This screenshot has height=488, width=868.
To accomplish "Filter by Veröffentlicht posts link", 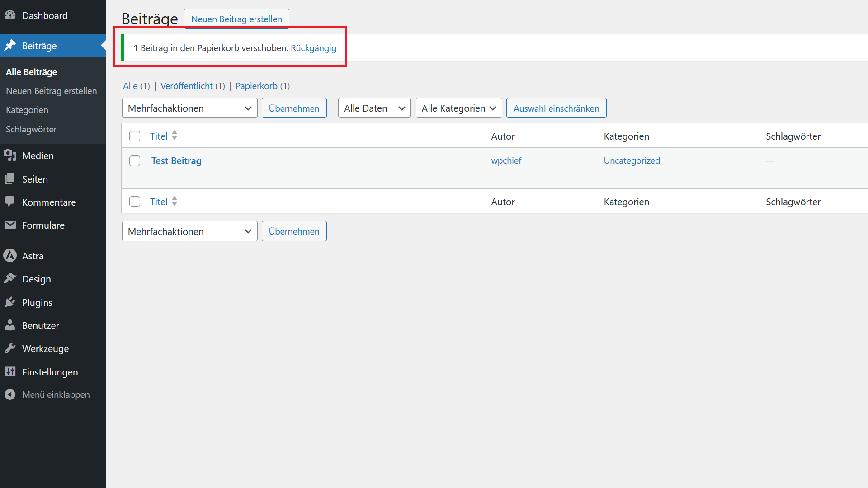I will click(186, 86).
